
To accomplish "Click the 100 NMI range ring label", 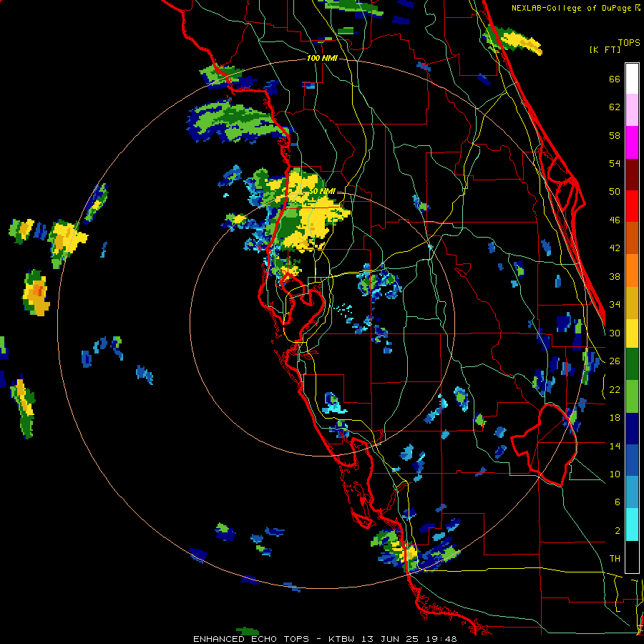I will [322, 59].
